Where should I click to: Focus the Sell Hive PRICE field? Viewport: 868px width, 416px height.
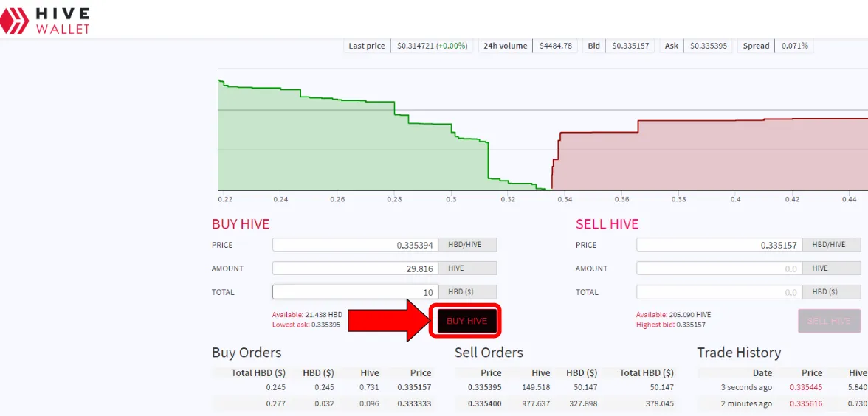pyautogui.click(x=719, y=245)
